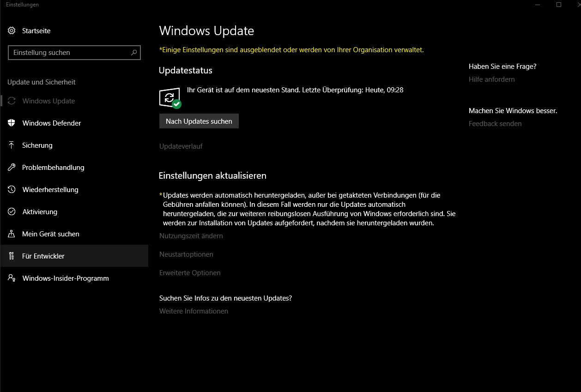Click the Windows Update page heading
This screenshot has height=392, width=581.
pyautogui.click(x=206, y=31)
